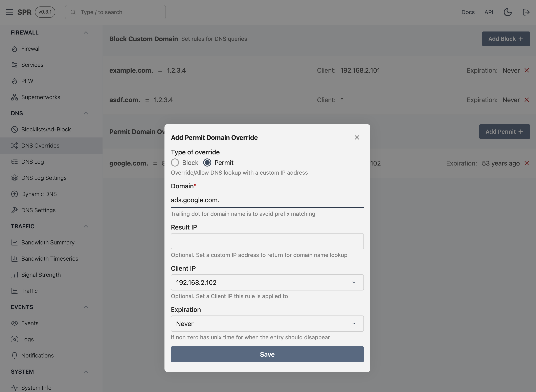536x392 pixels.
Task: Open the Docs link
Action: point(468,12)
